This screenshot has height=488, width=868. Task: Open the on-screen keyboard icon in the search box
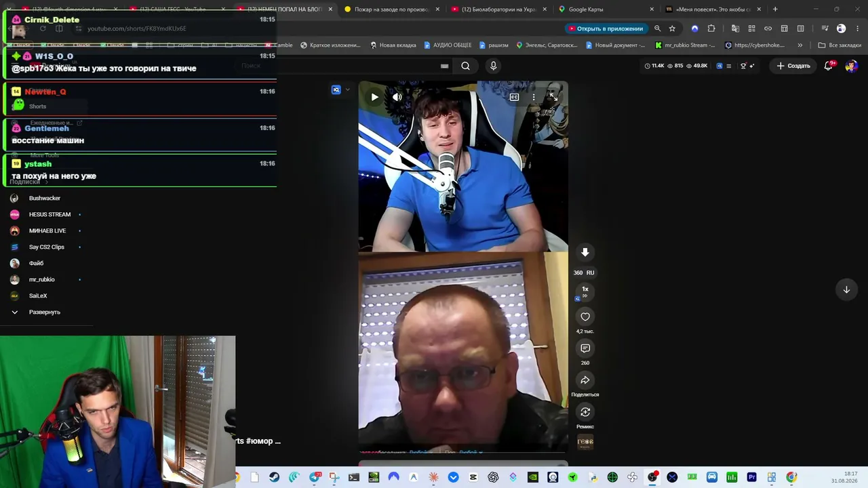click(444, 66)
